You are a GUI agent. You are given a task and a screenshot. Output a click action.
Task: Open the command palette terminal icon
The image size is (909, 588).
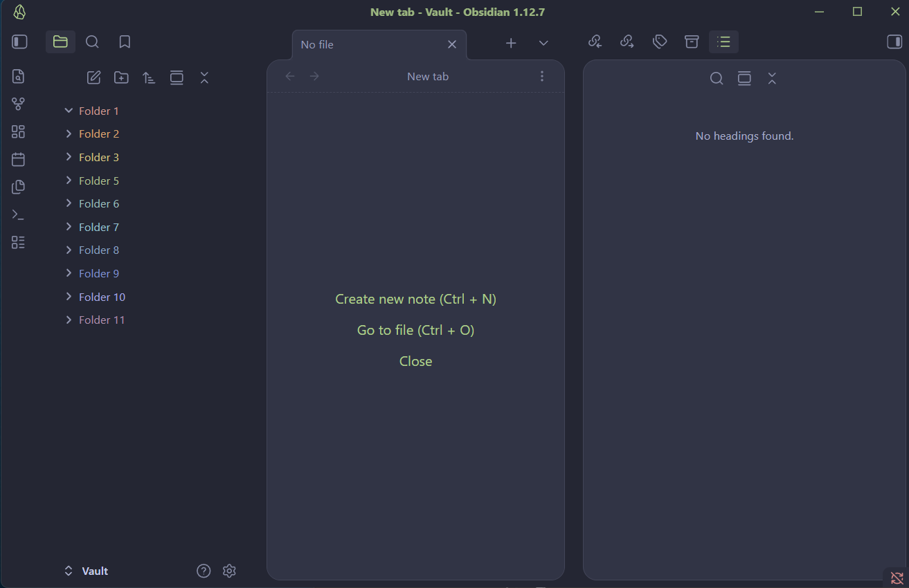click(x=19, y=214)
